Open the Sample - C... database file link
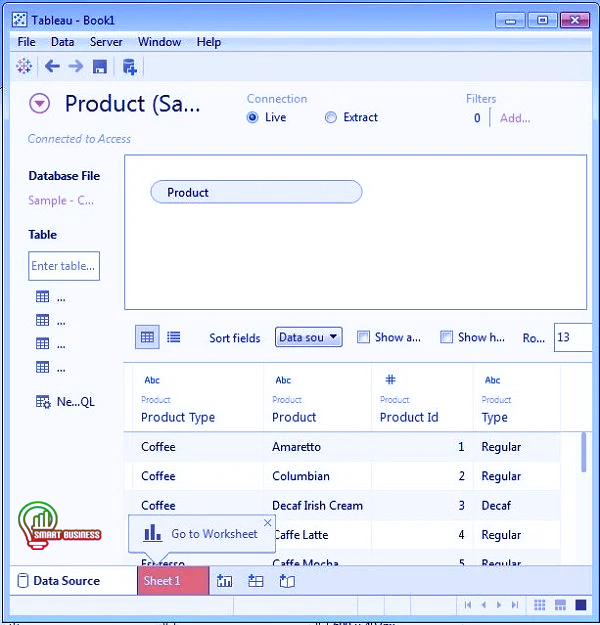Screen dimensions: 600x625 (x=61, y=200)
